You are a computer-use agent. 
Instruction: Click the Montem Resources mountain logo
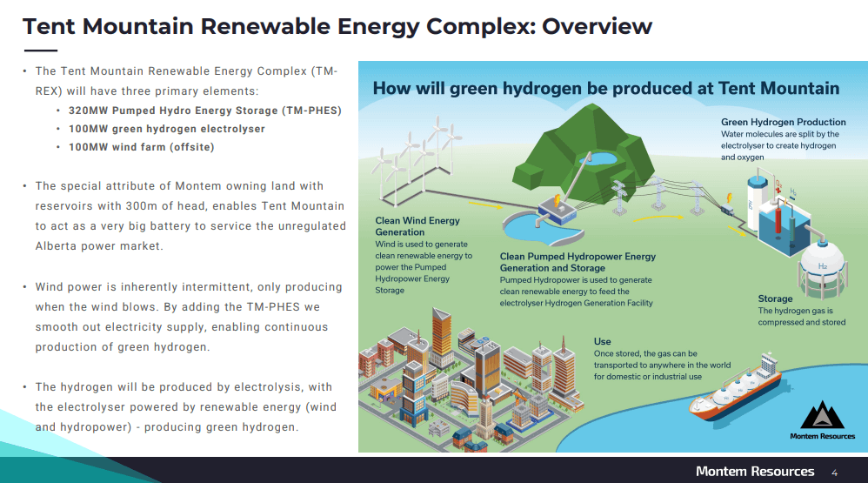(822, 419)
